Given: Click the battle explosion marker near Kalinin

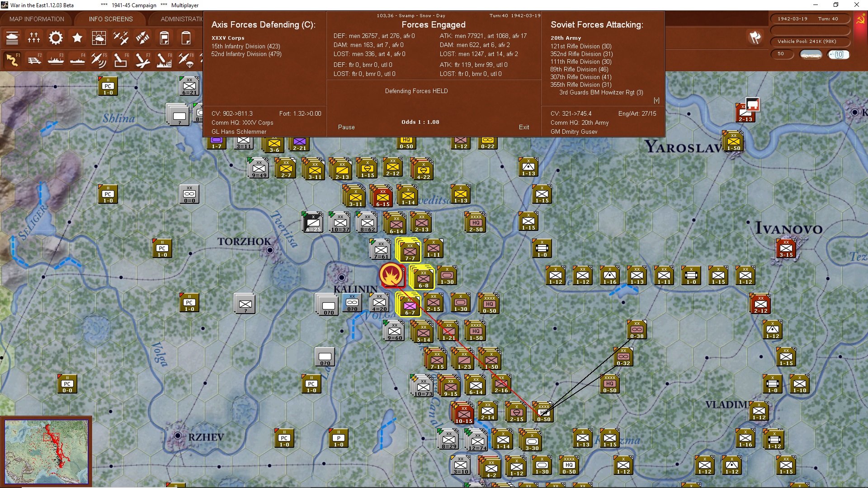Looking at the screenshot, I should click(392, 275).
